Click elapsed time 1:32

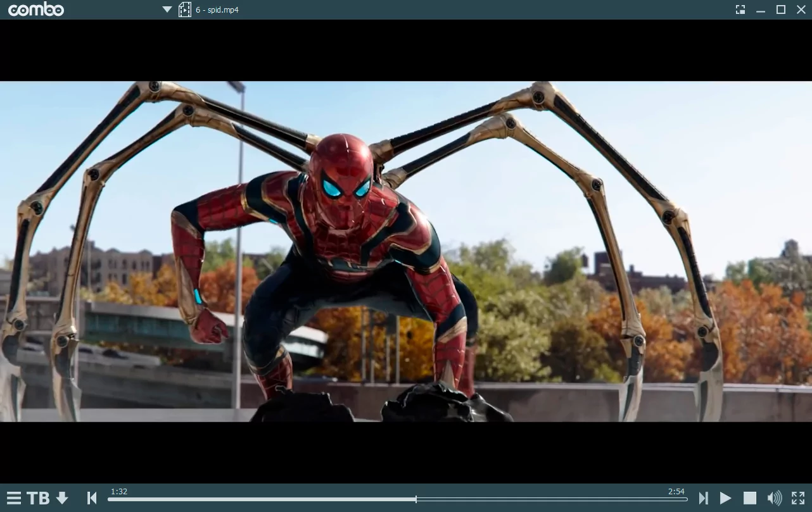(x=119, y=492)
